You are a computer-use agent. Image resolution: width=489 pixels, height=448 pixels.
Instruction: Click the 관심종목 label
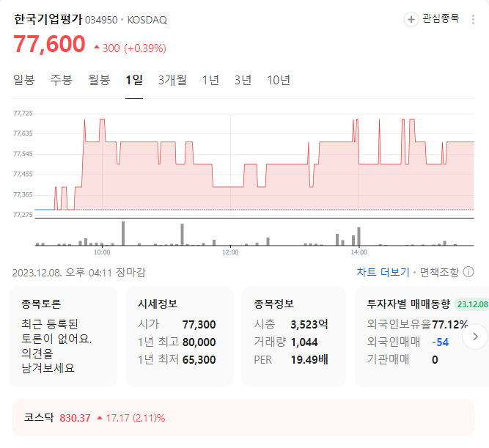(x=441, y=18)
